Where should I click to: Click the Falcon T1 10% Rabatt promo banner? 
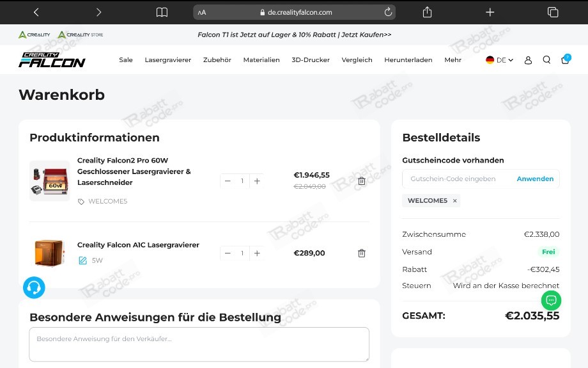pyautogui.click(x=295, y=35)
